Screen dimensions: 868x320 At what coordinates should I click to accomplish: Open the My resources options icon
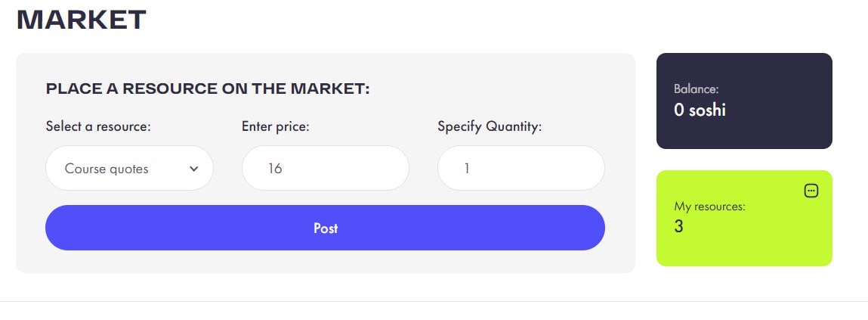click(811, 191)
